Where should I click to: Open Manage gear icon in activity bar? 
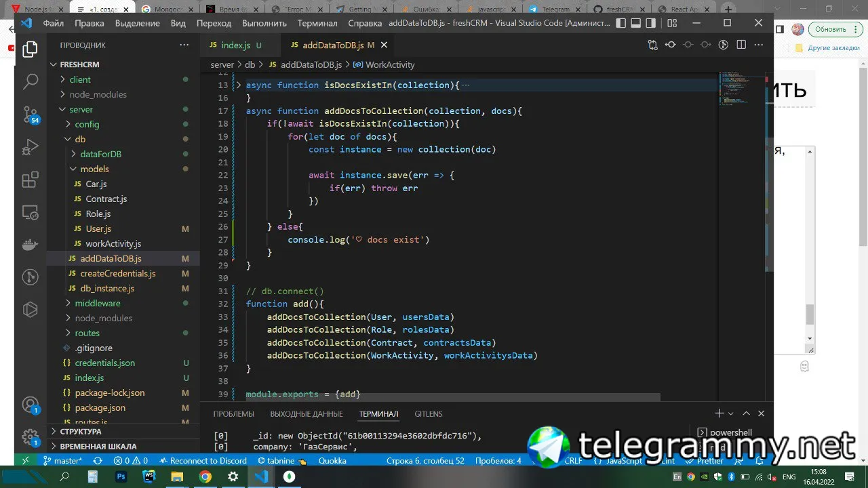(30, 437)
